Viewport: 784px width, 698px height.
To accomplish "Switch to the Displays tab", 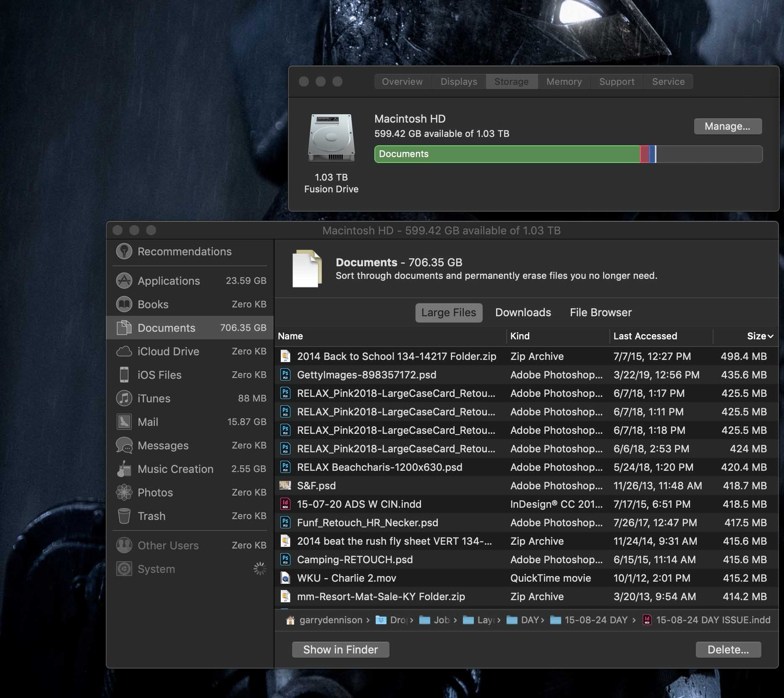I will 459,81.
